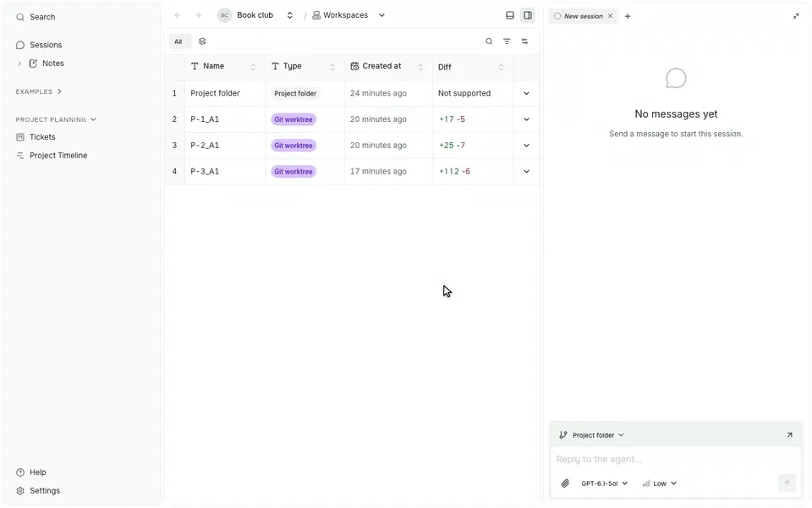Expand the P-1_A1 row chevron

point(526,119)
